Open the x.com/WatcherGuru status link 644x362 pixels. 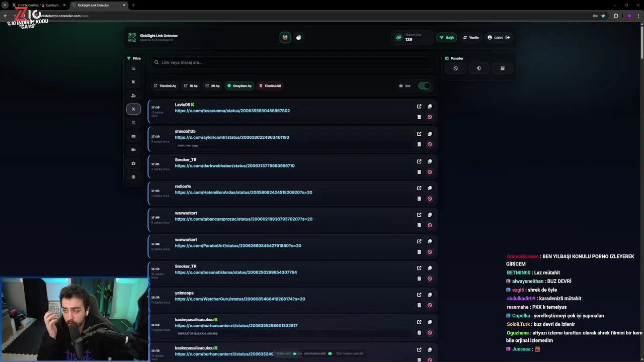click(x=240, y=299)
